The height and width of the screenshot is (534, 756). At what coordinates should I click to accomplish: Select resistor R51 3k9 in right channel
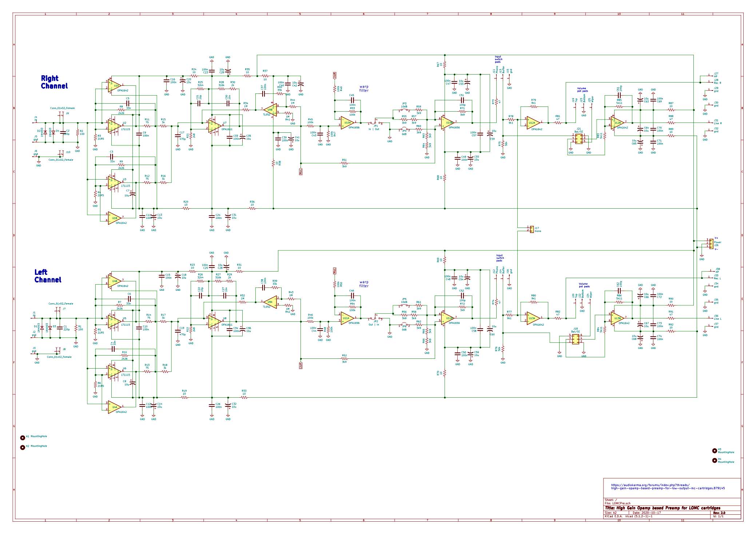tap(344, 162)
